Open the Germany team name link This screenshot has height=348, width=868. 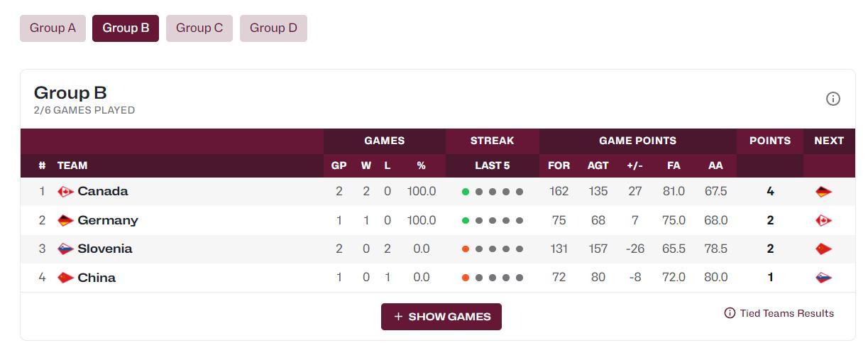(x=108, y=221)
